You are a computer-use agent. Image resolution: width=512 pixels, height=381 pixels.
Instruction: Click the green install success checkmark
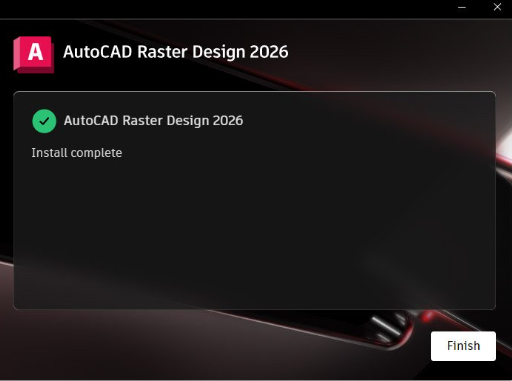coord(44,121)
